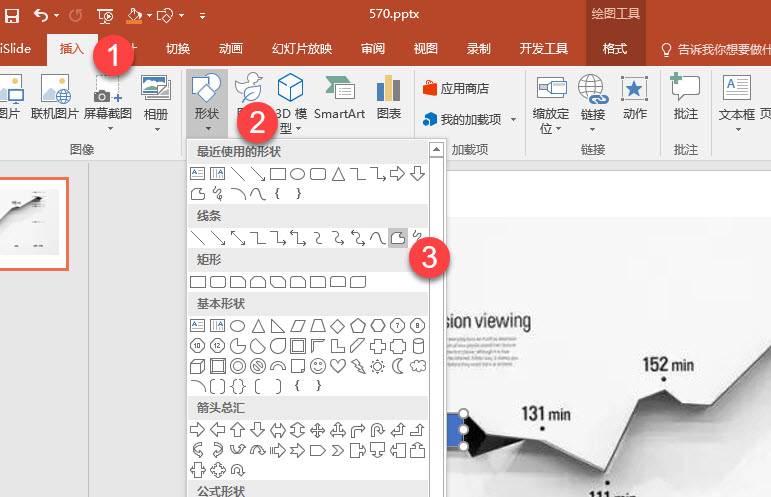Select the cloud basic shape
The width and height of the screenshot is (771, 497).
(418, 366)
